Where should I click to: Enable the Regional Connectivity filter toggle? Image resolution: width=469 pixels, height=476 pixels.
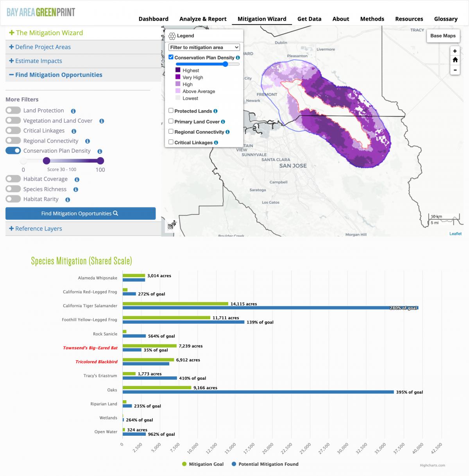(13, 141)
